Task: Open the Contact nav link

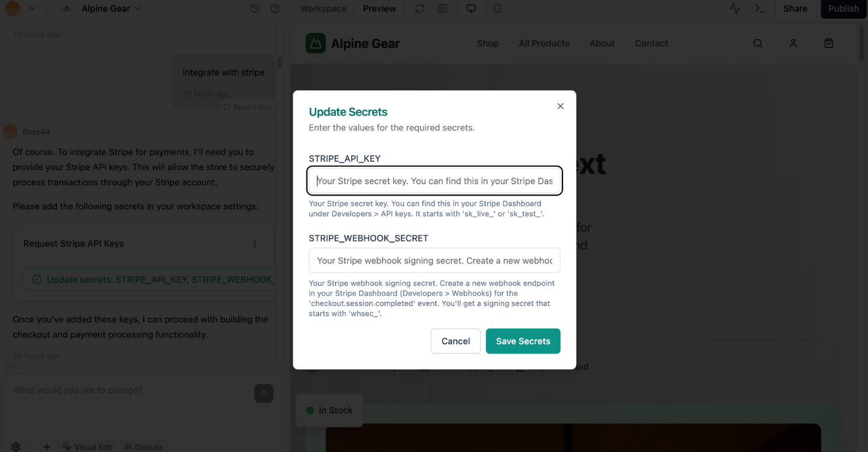Action: point(651,43)
